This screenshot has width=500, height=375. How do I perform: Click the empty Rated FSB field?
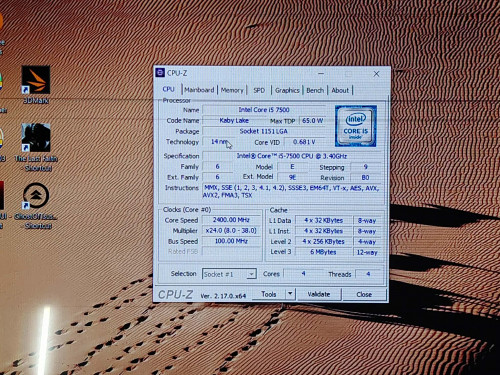click(x=231, y=251)
